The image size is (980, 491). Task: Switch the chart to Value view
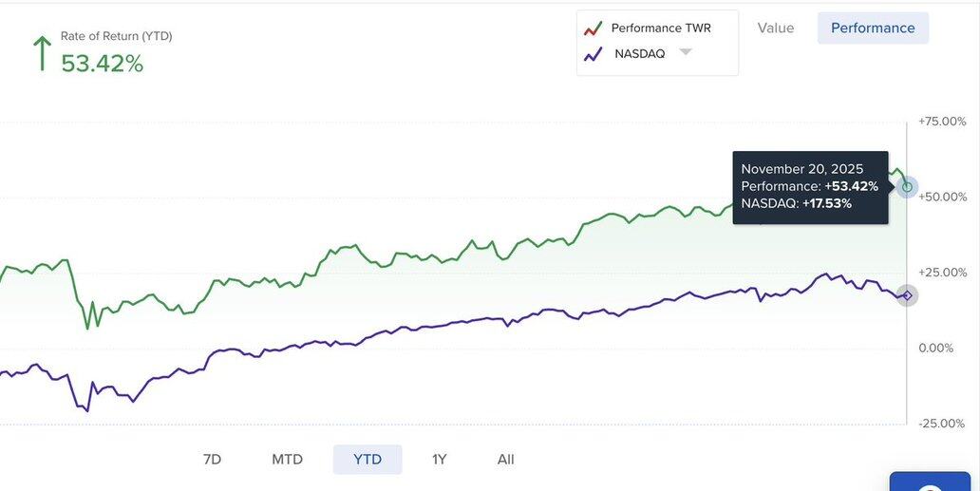coord(776,28)
